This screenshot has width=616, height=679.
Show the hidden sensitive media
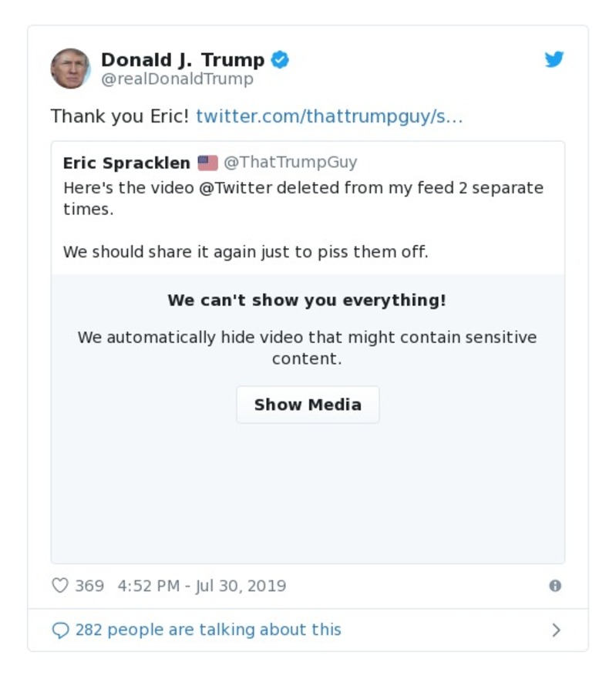[x=307, y=405]
